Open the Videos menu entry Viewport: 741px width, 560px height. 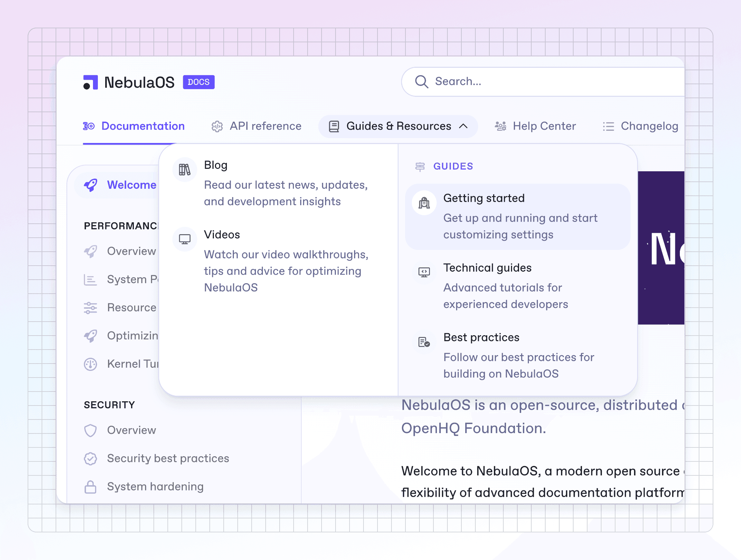[279, 261]
